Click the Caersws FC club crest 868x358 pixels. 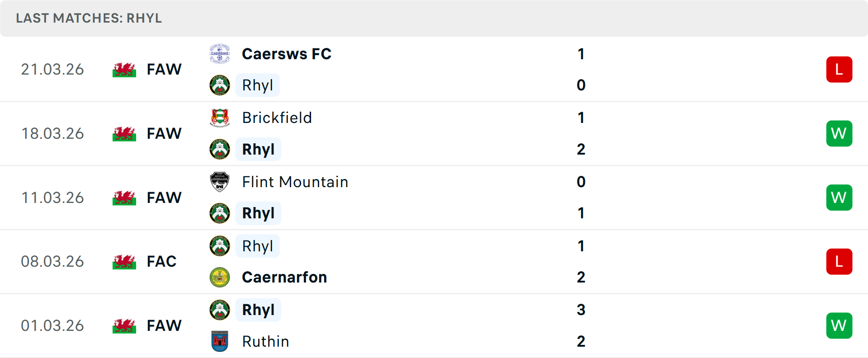(220, 54)
